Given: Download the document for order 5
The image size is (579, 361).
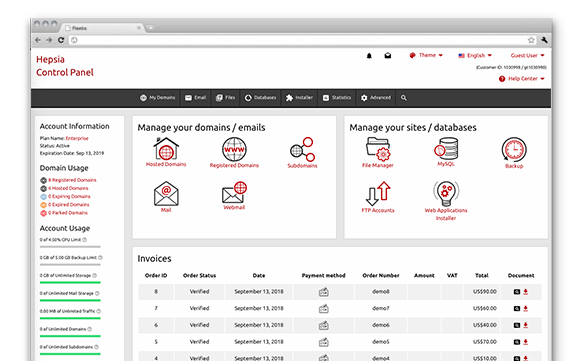Looking at the screenshot, I should tap(525, 342).
